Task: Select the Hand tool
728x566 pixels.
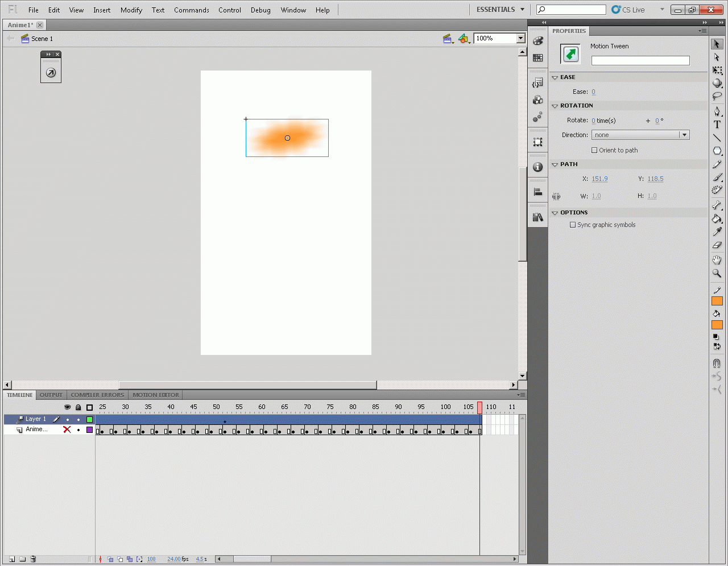Action: click(717, 260)
